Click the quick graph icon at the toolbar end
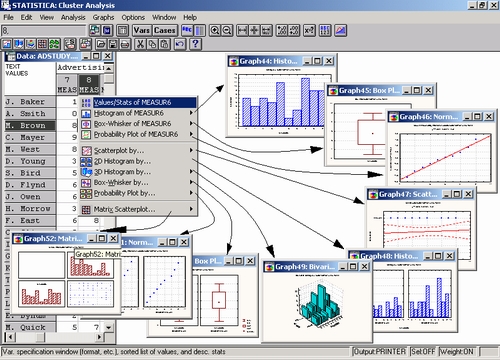Viewport: 500px width, 360px height. (340, 31)
